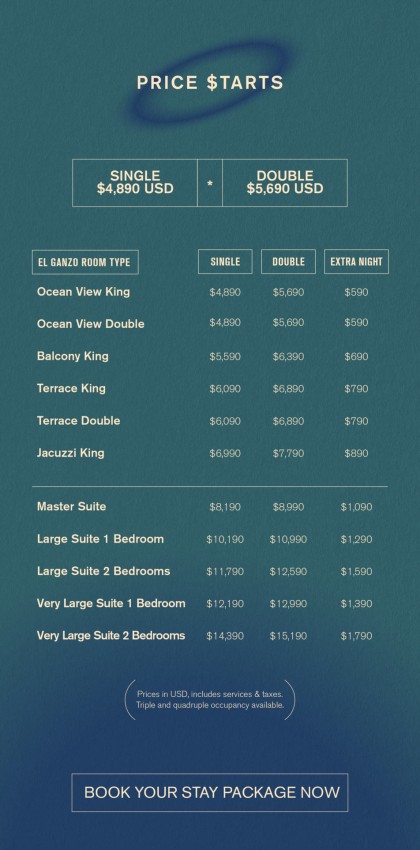Click the Extra Night column header
Viewport: 420px width, 850px height.
(356, 262)
